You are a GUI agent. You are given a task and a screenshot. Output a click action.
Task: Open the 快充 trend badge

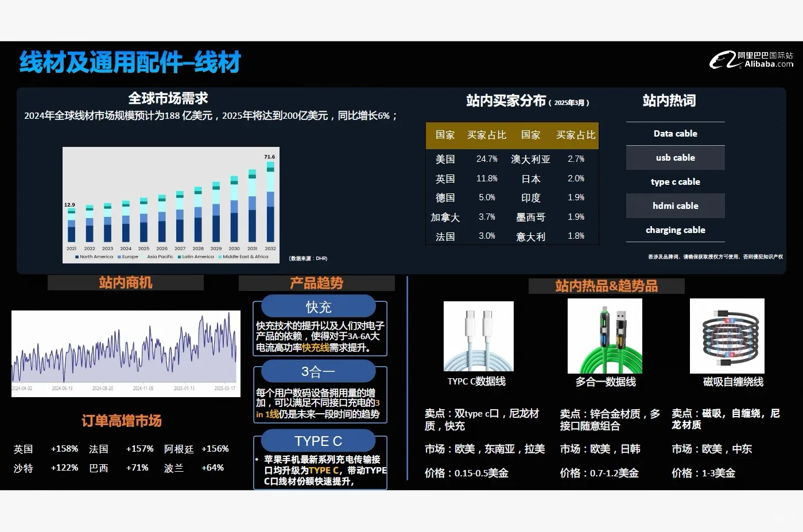click(319, 306)
